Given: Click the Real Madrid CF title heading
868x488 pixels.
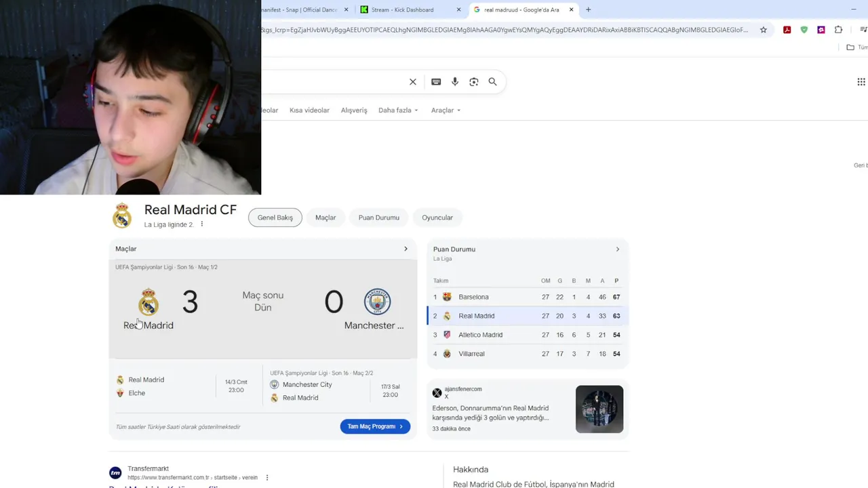Looking at the screenshot, I should click(191, 210).
